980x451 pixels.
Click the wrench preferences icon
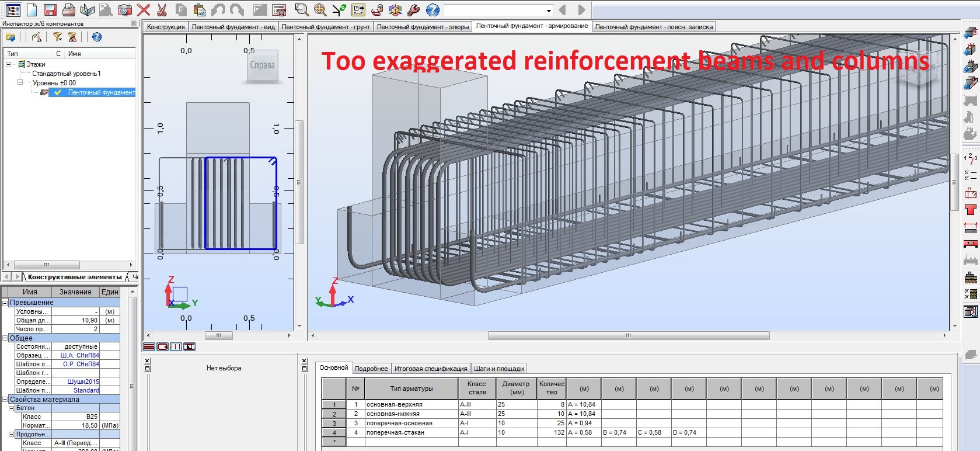click(x=414, y=10)
